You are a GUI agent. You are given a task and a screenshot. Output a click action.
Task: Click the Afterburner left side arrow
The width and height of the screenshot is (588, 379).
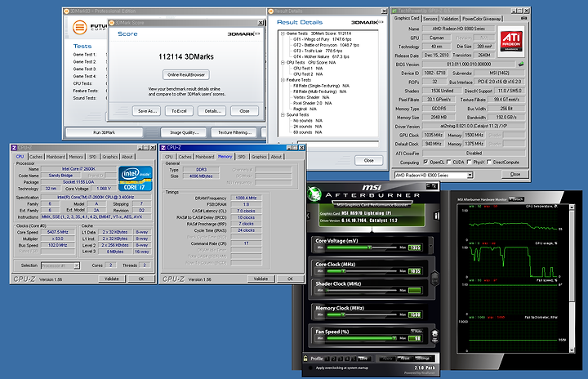pyautogui.click(x=308, y=216)
